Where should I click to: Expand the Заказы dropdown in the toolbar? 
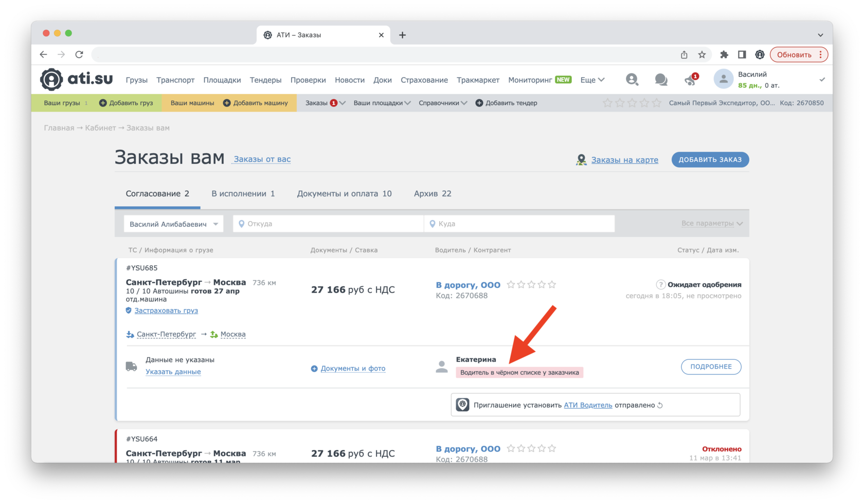[343, 103]
